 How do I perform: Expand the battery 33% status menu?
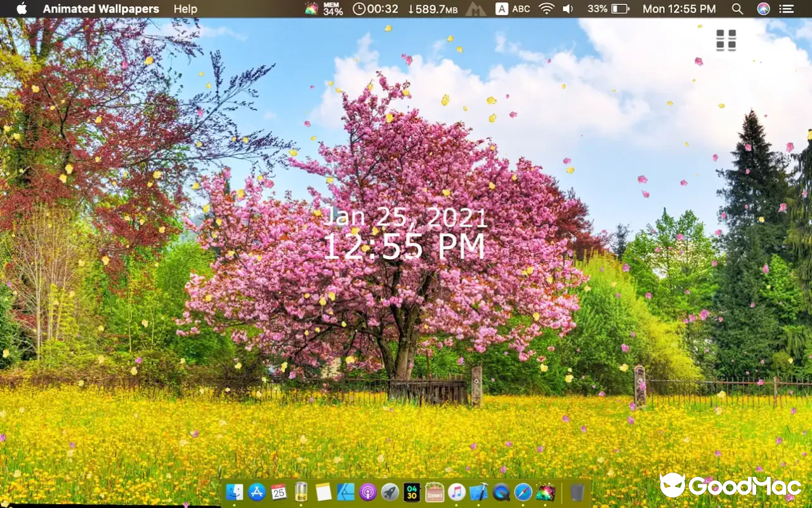coord(608,9)
